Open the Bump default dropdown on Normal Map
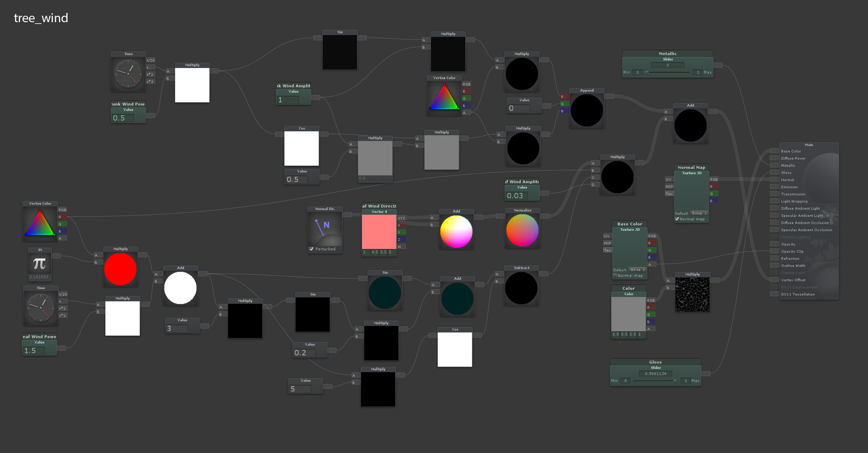Screen dimensions: 868x453 (698, 213)
